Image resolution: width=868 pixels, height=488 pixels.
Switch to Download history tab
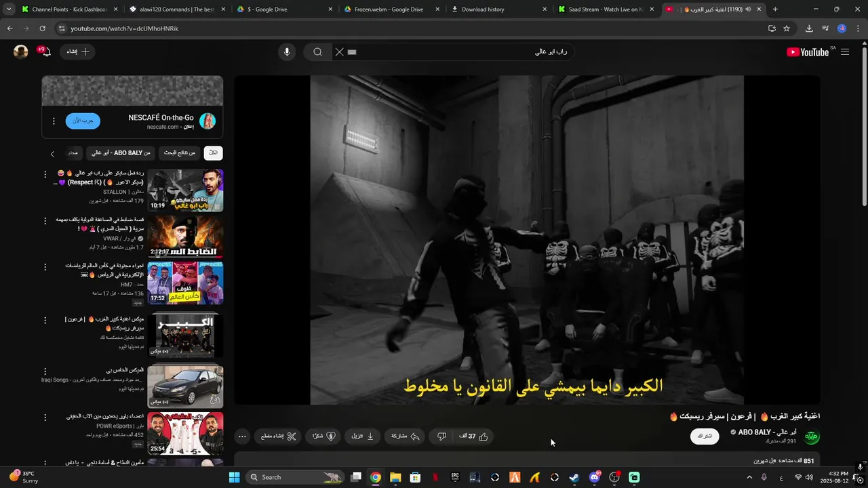499,9
